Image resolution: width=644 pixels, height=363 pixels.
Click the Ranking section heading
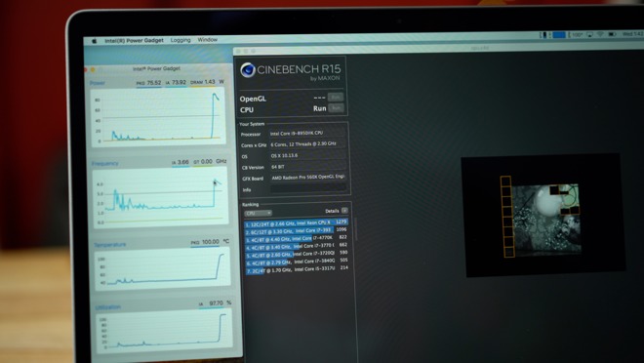(250, 205)
